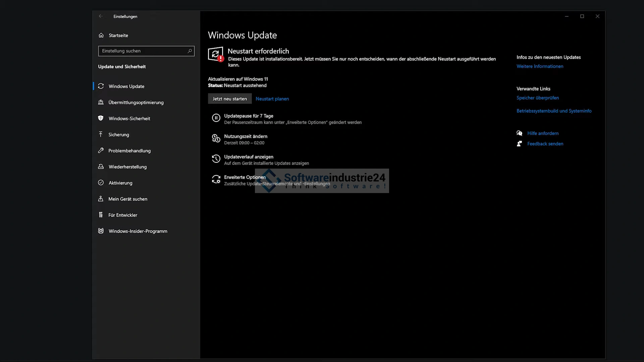644x362 pixels.
Task: Go to Wiederherstellung in the sidebar
Action: click(127, 167)
